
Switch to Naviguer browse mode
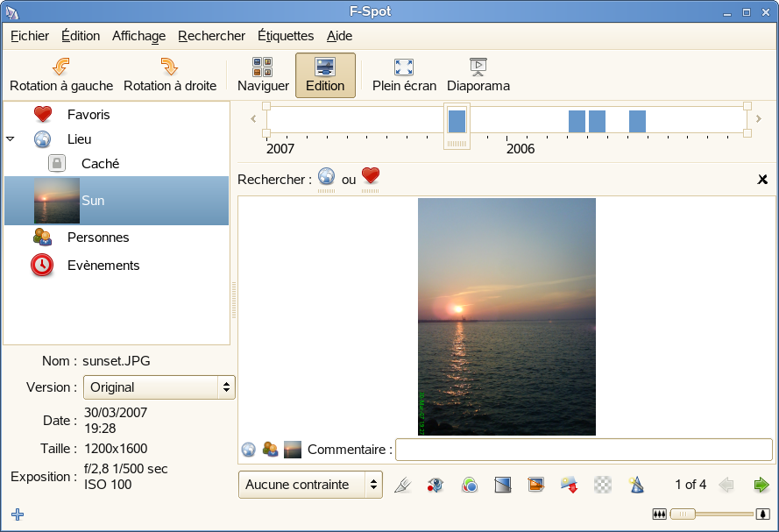pos(263,75)
